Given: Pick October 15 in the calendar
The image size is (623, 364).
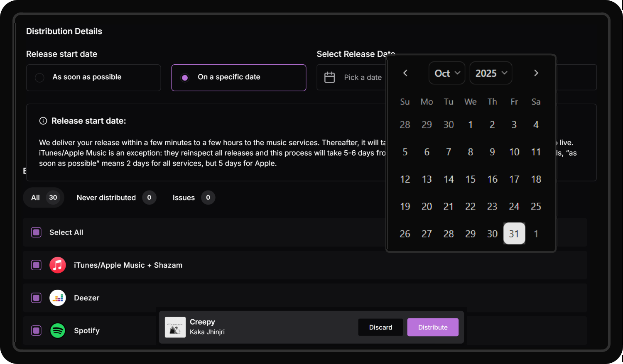Looking at the screenshot, I should 470,179.
